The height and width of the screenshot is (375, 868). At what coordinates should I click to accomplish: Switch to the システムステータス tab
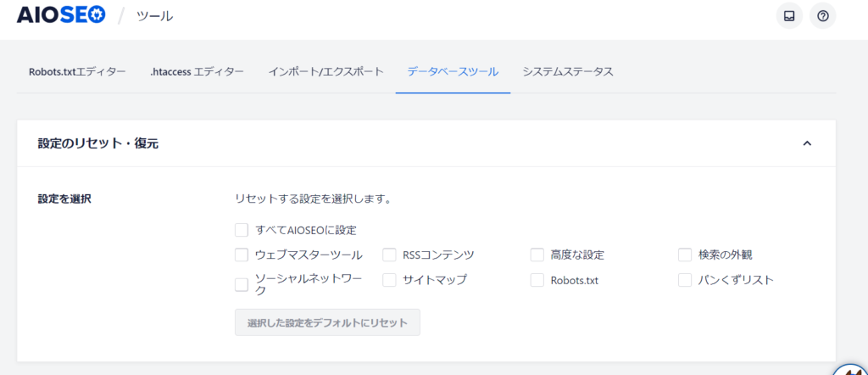coord(567,72)
